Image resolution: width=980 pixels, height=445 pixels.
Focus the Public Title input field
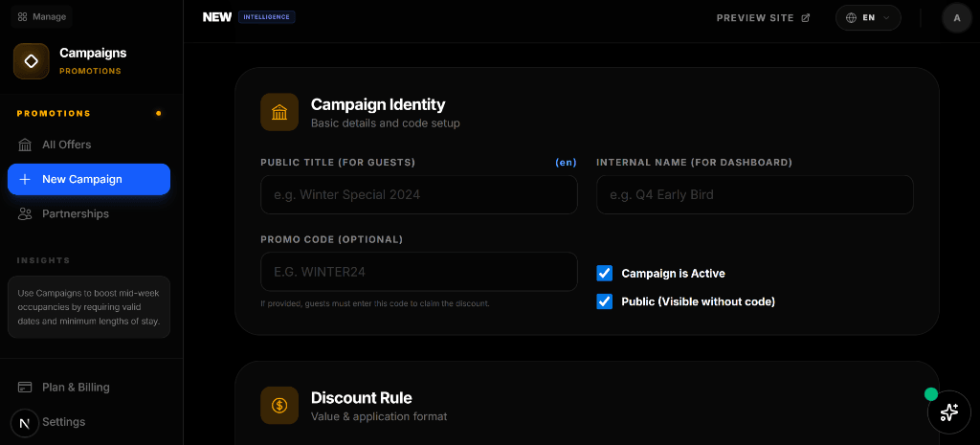(419, 195)
